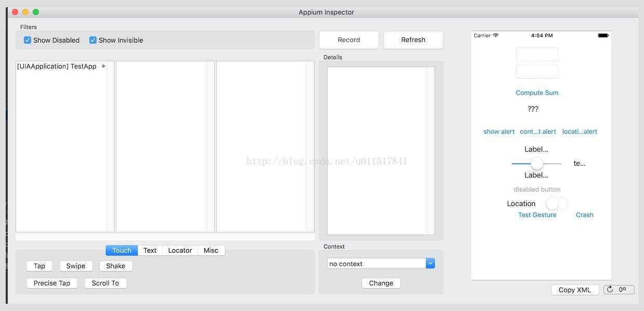Click the Precise Tap button
The height and width of the screenshot is (311, 644).
52,283
